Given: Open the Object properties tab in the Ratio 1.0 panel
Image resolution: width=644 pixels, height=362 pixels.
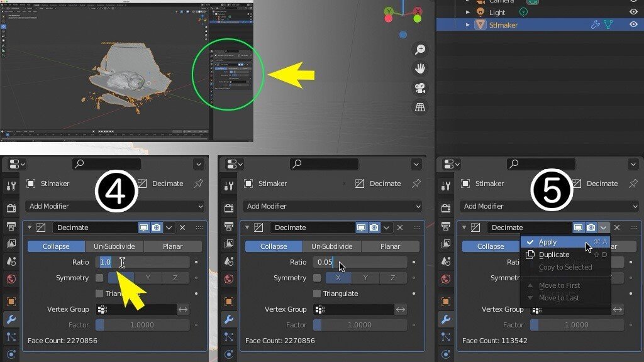Looking at the screenshot, I should coord(11,302).
